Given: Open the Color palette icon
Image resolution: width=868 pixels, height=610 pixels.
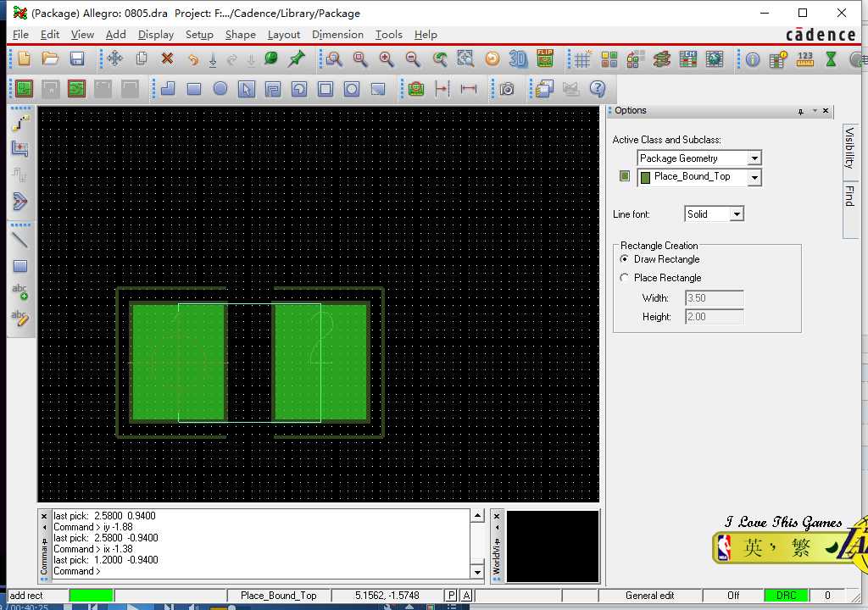Looking at the screenshot, I should click(x=609, y=59).
